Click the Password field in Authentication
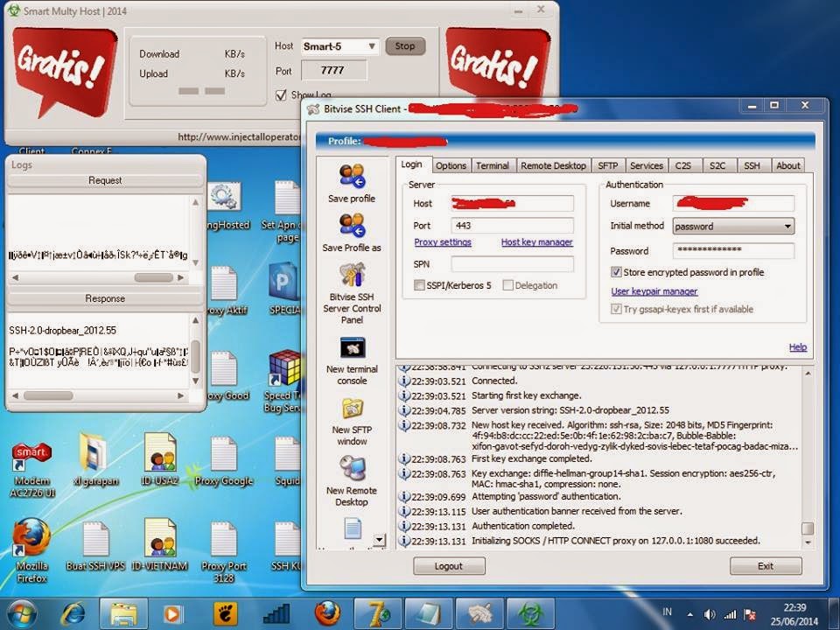 click(733, 251)
